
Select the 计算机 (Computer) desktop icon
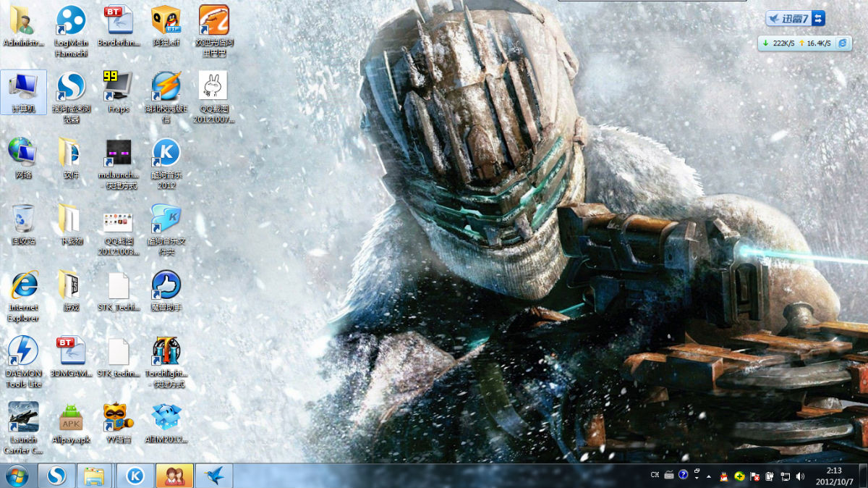23,92
